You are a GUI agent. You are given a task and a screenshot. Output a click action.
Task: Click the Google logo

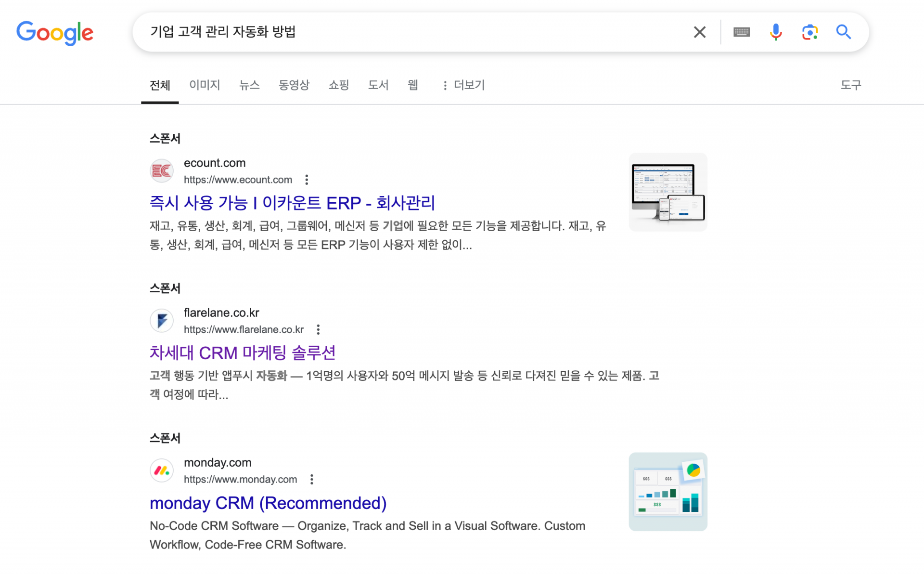tap(55, 32)
